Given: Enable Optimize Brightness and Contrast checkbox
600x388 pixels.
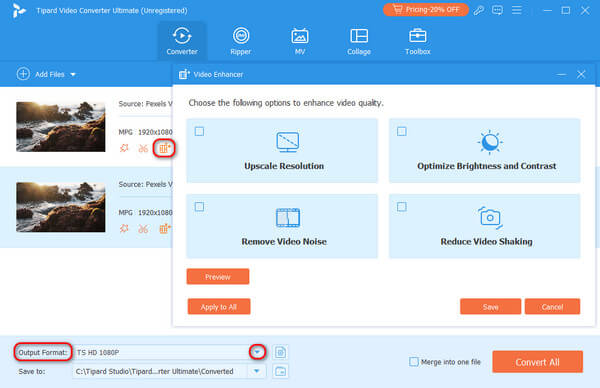Looking at the screenshot, I should (402, 132).
